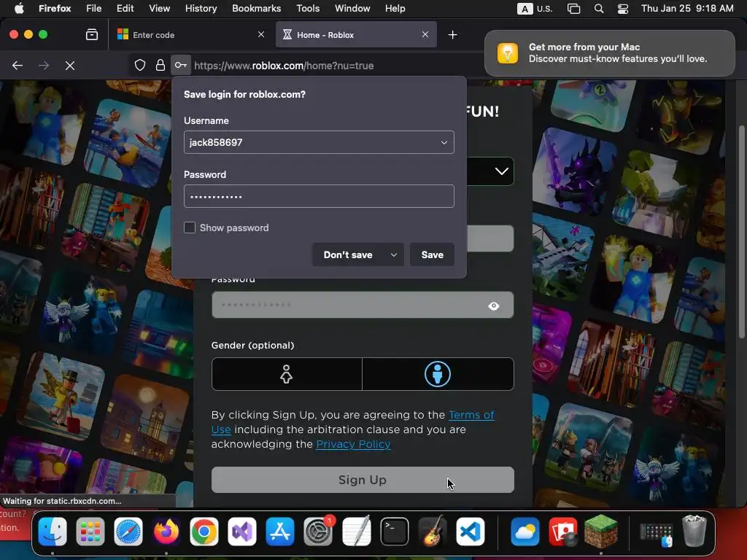
Task: Open the Privacy Policy link
Action: (x=354, y=444)
